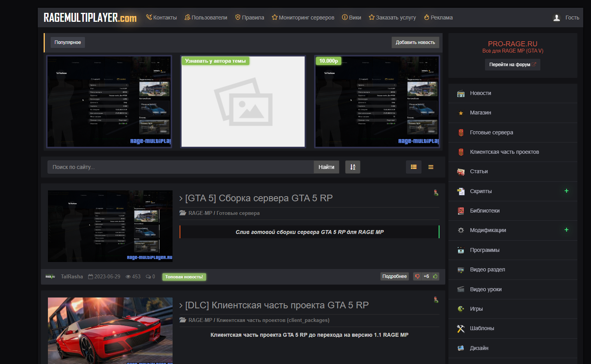Open the popular thumbnail priced 10.000р
Screen dimensions: 591x364
tap(377, 102)
